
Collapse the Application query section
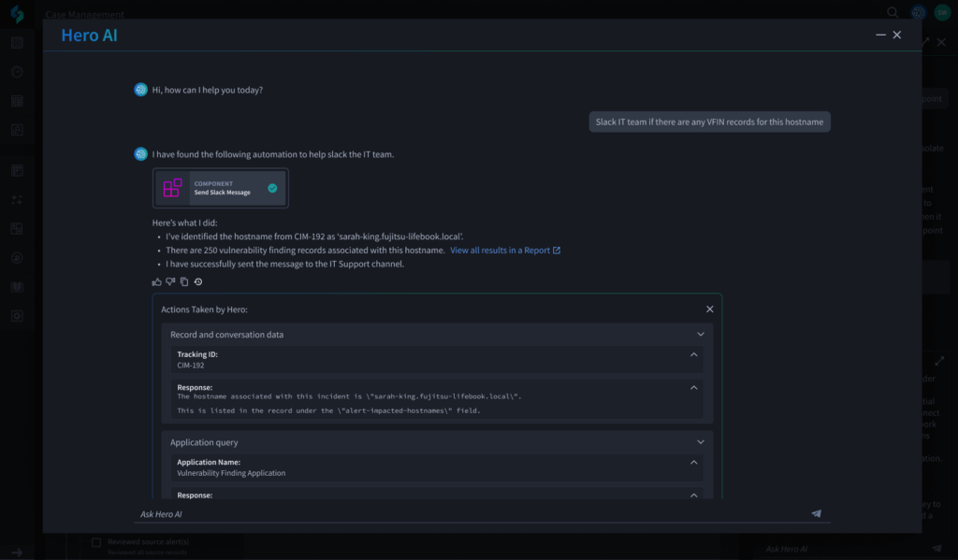point(701,442)
